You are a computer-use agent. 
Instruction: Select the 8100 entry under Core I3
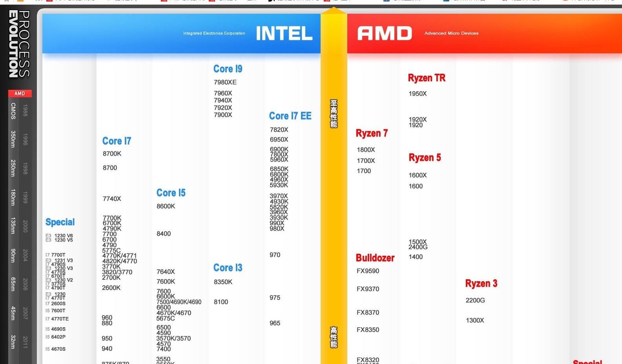[x=221, y=302]
